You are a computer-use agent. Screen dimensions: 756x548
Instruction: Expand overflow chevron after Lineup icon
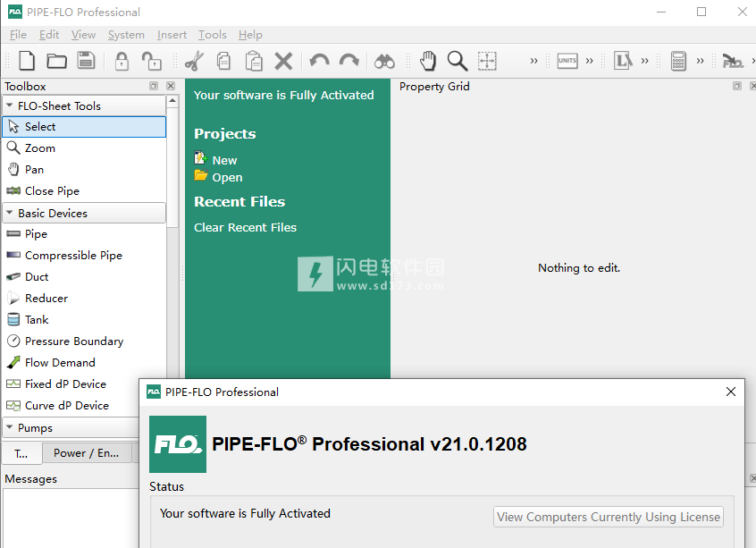644,62
